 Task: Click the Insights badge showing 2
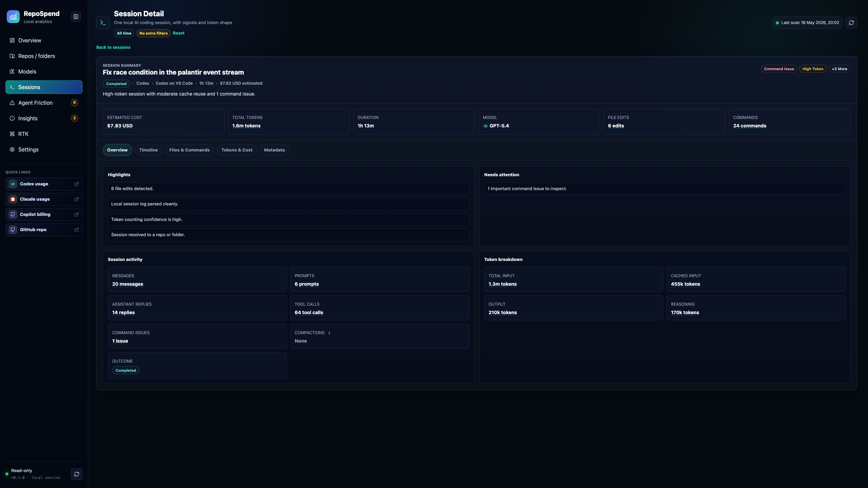click(x=75, y=118)
